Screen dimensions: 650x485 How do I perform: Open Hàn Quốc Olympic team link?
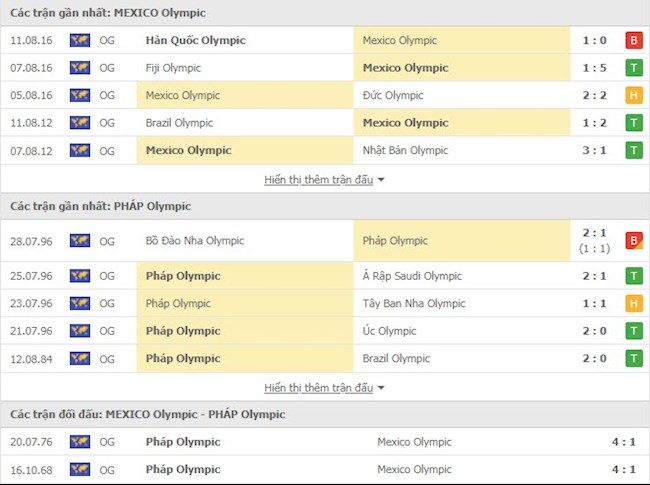coord(195,41)
